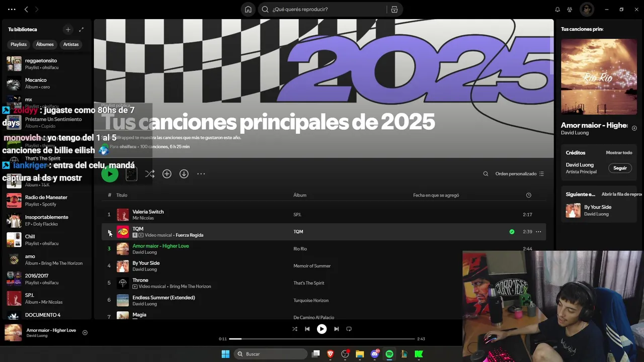644x362 pixels.
Task: Open the 2016/2017 playlist
Action: point(48,279)
